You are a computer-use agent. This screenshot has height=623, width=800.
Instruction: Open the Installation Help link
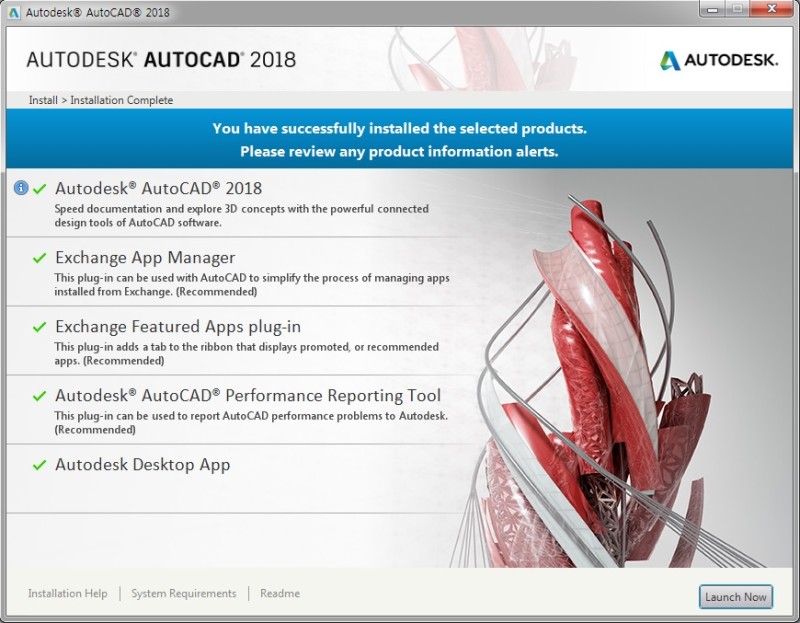67,593
